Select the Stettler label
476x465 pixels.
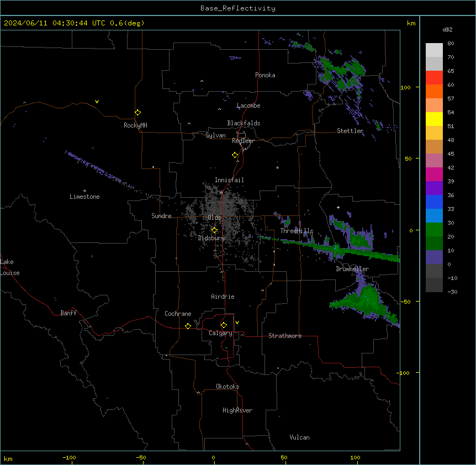click(350, 131)
